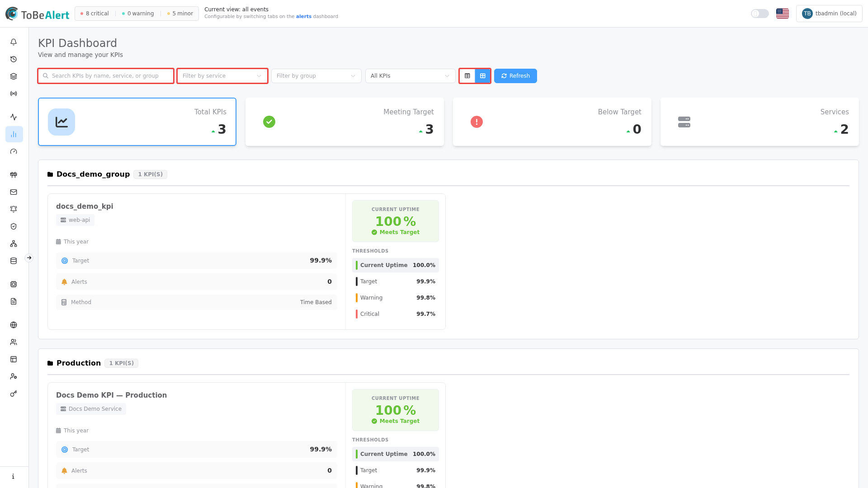The image size is (868, 488).
Task: Open the Filter by service dropdown
Action: [x=222, y=76]
